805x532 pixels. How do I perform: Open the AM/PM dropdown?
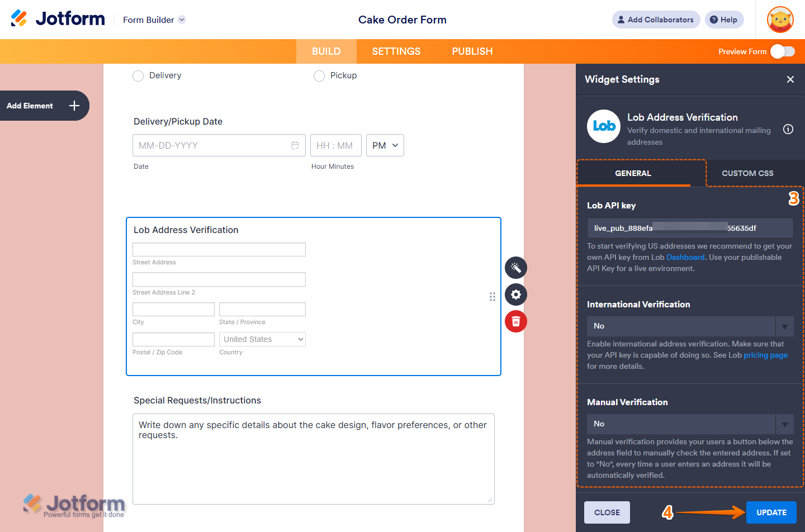coord(385,145)
